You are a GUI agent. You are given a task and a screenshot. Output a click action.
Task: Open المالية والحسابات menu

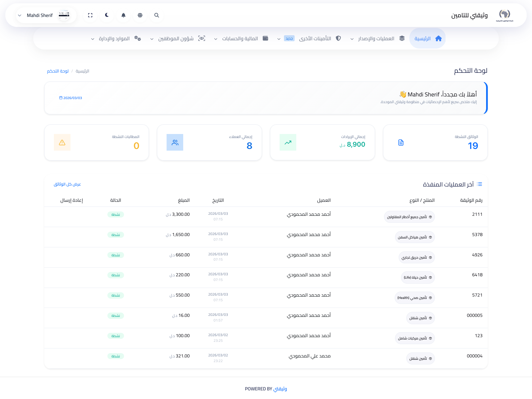[x=241, y=39]
